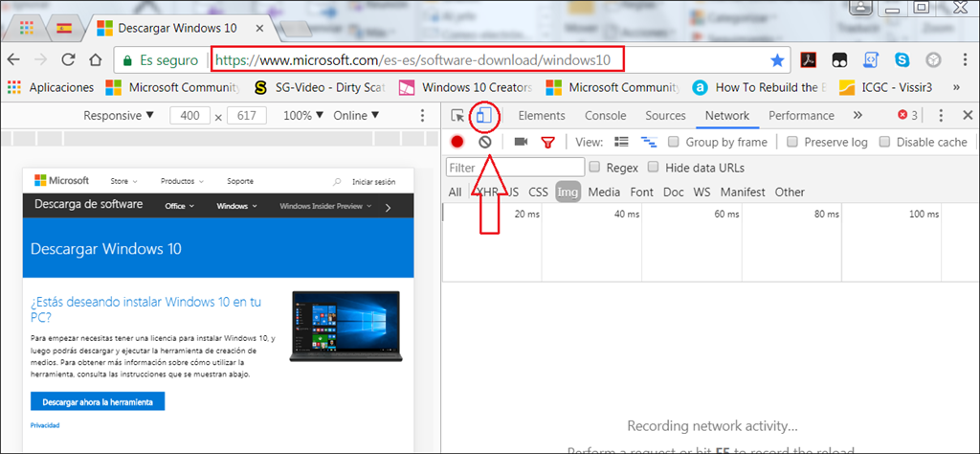This screenshot has height=454, width=980.
Task: Reload the page with refresh icon
Action: [x=68, y=60]
